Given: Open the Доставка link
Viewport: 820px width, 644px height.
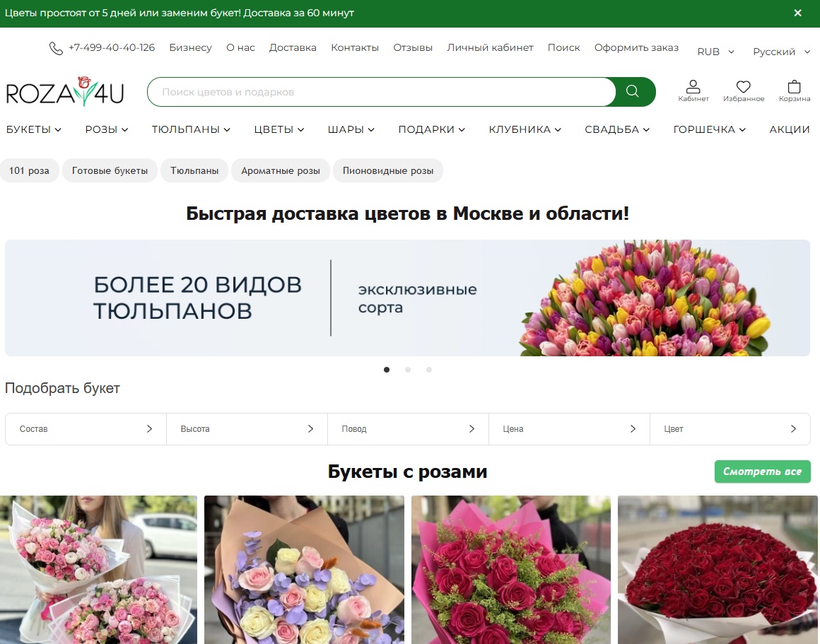Looking at the screenshot, I should click(x=293, y=47).
